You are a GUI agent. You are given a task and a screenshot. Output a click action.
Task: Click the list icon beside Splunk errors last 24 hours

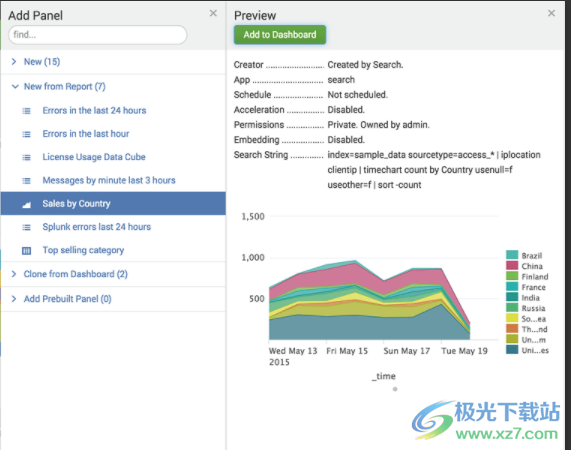(x=27, y=227)
